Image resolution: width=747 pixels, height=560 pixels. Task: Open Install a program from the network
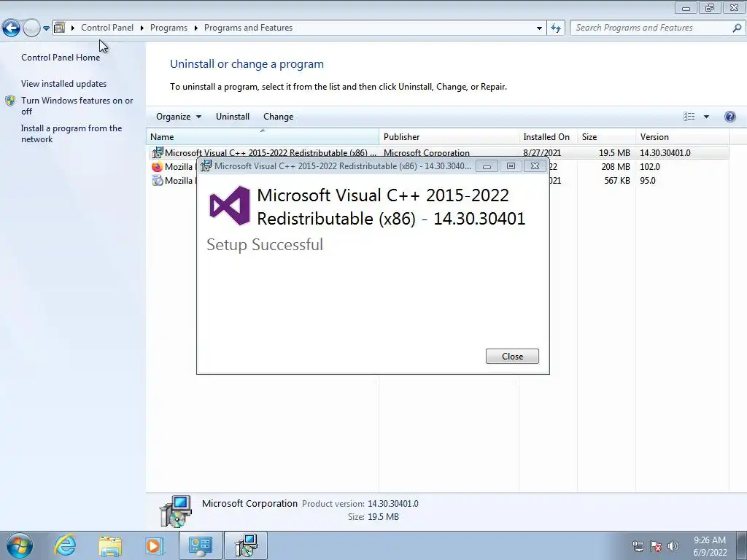coord(71,133)
